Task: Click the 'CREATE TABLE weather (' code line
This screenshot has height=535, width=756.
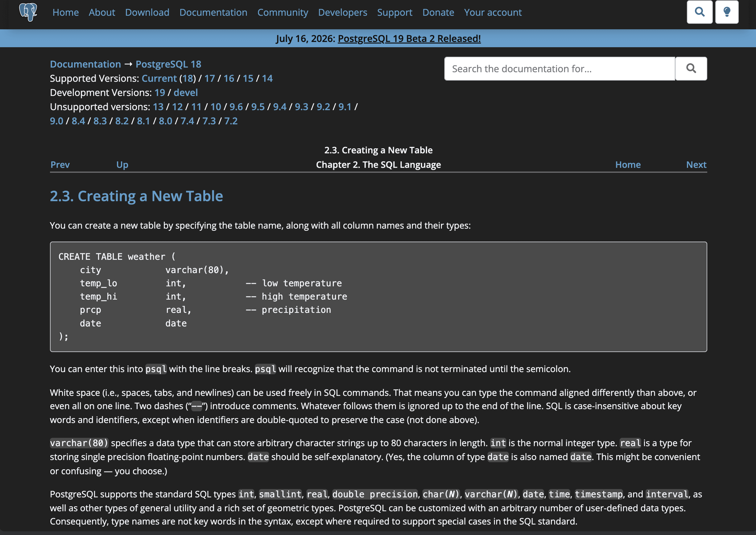Action: (117, 257)
